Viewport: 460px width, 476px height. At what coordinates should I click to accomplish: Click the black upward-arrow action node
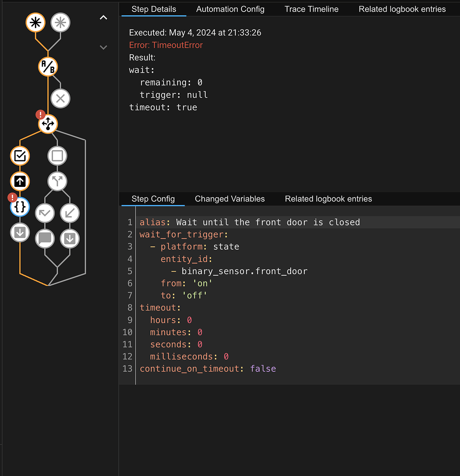(20, 181)
